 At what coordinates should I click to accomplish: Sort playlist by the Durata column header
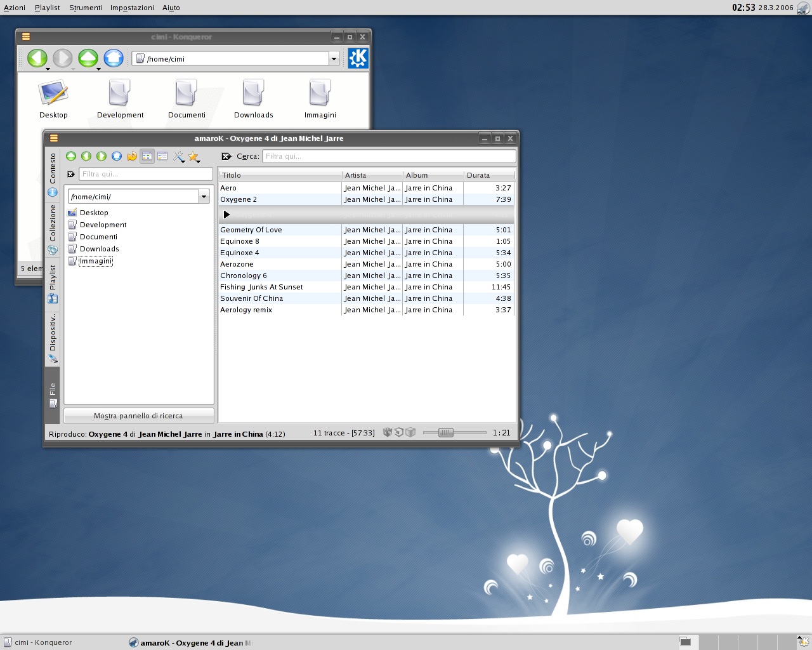pos(488,175)
